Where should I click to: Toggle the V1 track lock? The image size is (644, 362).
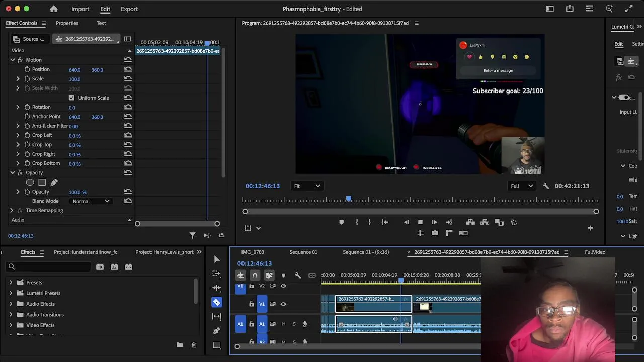click(252, 304)
